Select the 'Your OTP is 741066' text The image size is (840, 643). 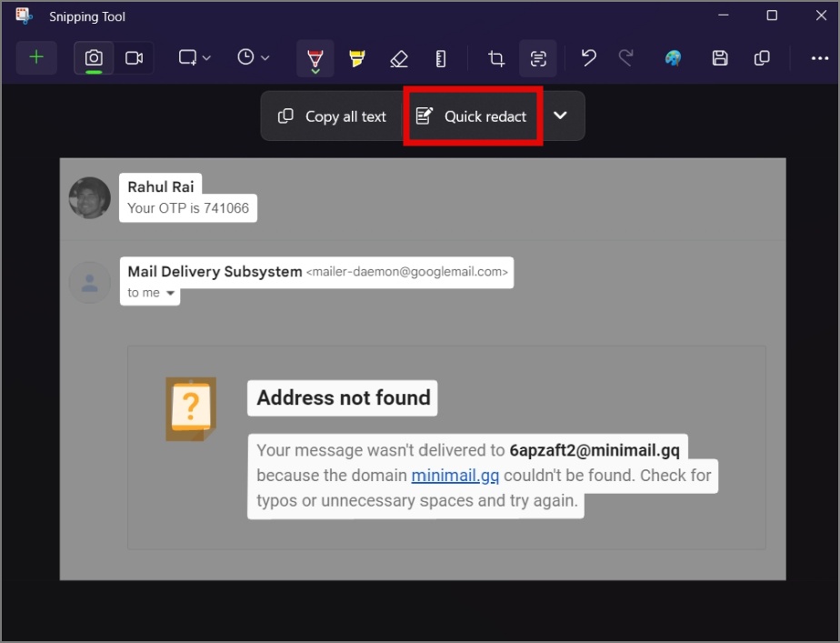[188, 208]
